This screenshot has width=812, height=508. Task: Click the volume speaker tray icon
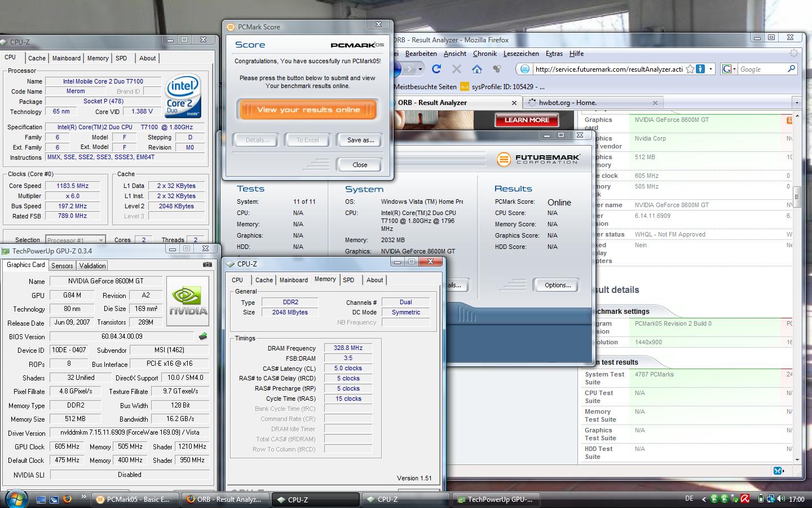(781, 499)
